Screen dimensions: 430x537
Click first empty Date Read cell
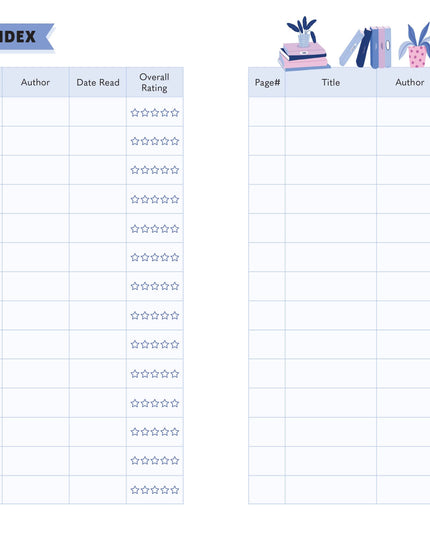point(98,112)
